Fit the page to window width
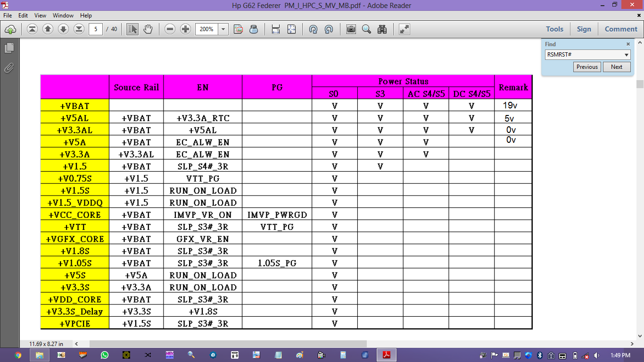Image resolution: width=644 pixels, height=362 pixels. (x=276, y=29)
